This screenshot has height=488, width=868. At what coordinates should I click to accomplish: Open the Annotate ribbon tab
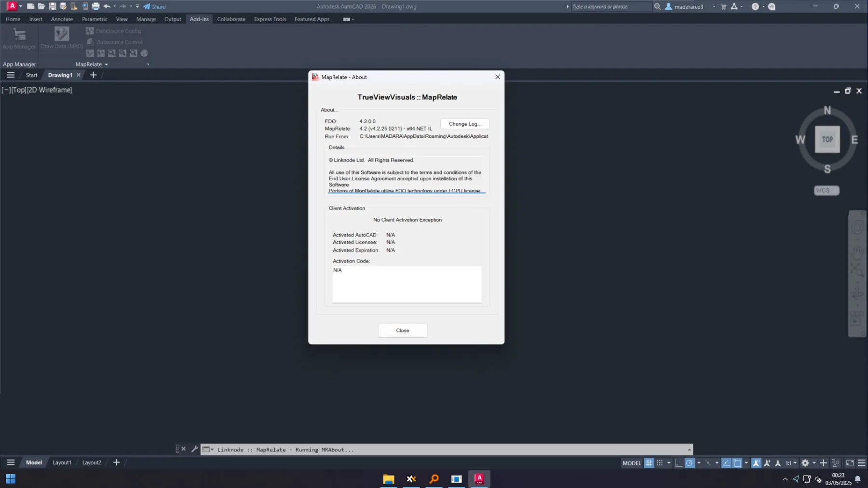[x=62, y=19]
